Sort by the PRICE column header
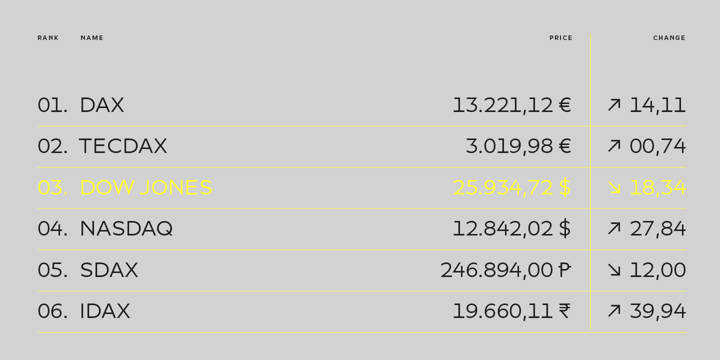The width and height of the screenshot is (720, 360). 561,38
